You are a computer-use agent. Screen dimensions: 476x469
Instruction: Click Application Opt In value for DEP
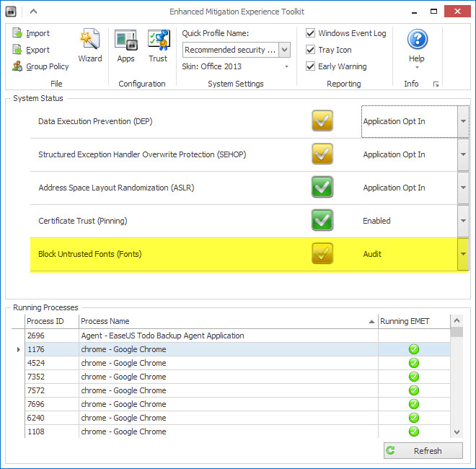(x=394, y=121)
